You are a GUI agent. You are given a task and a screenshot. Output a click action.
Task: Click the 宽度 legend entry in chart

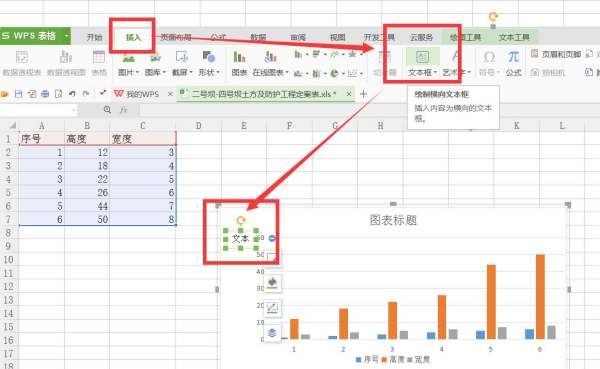418,359
